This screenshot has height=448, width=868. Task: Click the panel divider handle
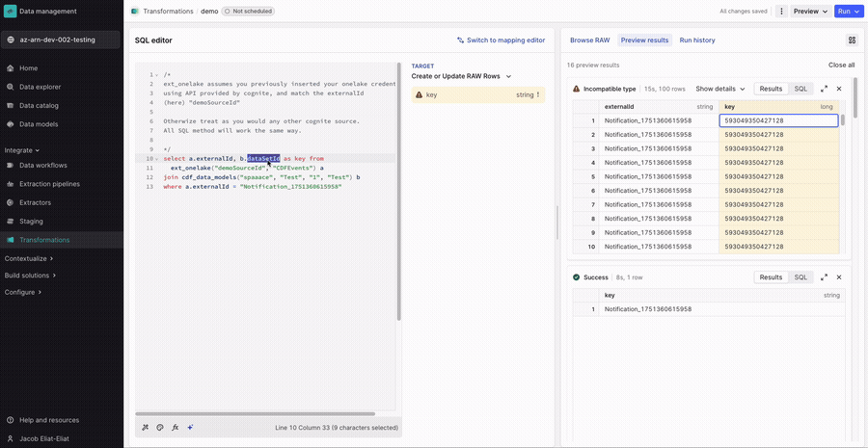(x=557, y=223)
